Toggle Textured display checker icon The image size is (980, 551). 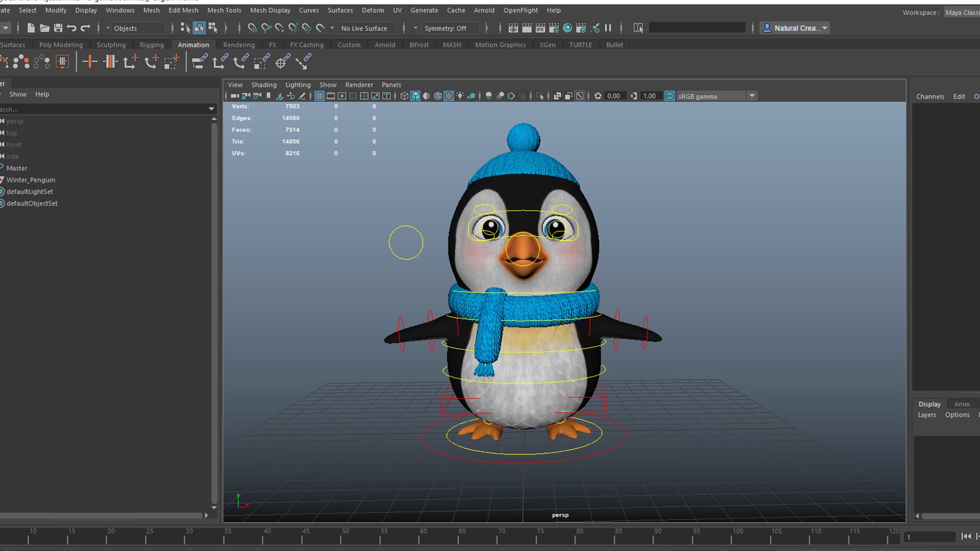pyautogui.click(x=449, y=96)
